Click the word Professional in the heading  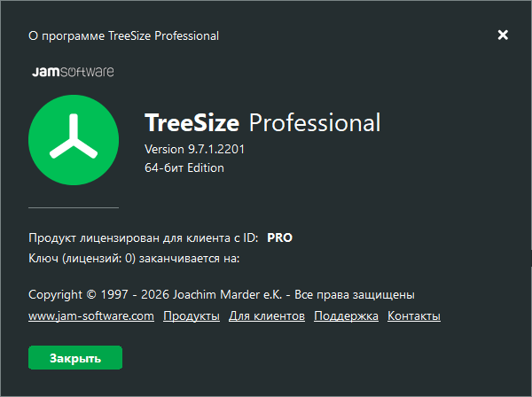(x=315, y=122)
